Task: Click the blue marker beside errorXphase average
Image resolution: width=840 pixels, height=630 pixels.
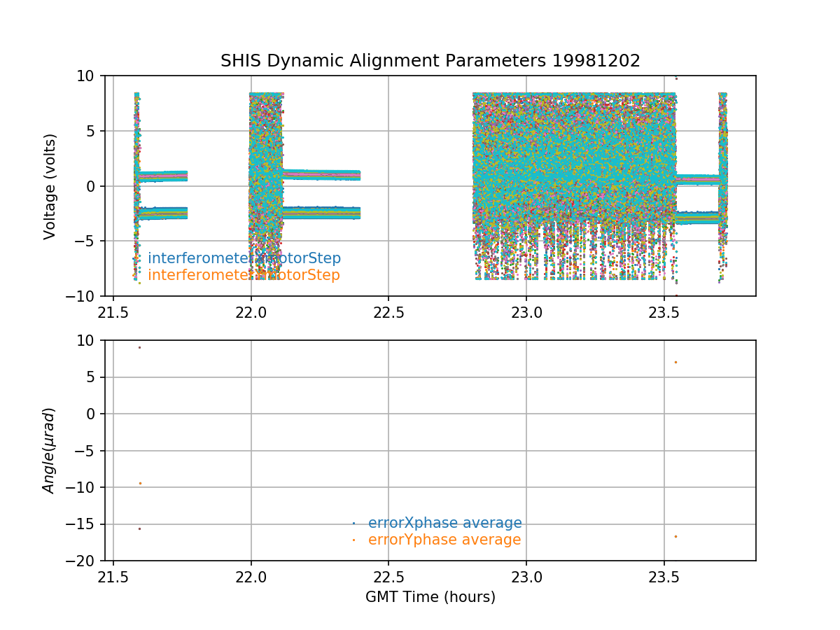Action: 353,523
